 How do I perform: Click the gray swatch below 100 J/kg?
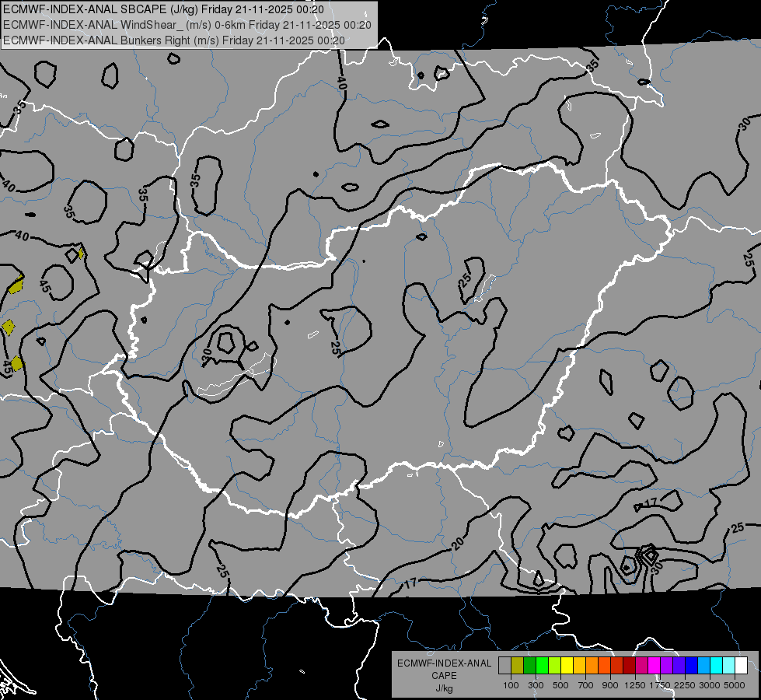coord(504,666)
